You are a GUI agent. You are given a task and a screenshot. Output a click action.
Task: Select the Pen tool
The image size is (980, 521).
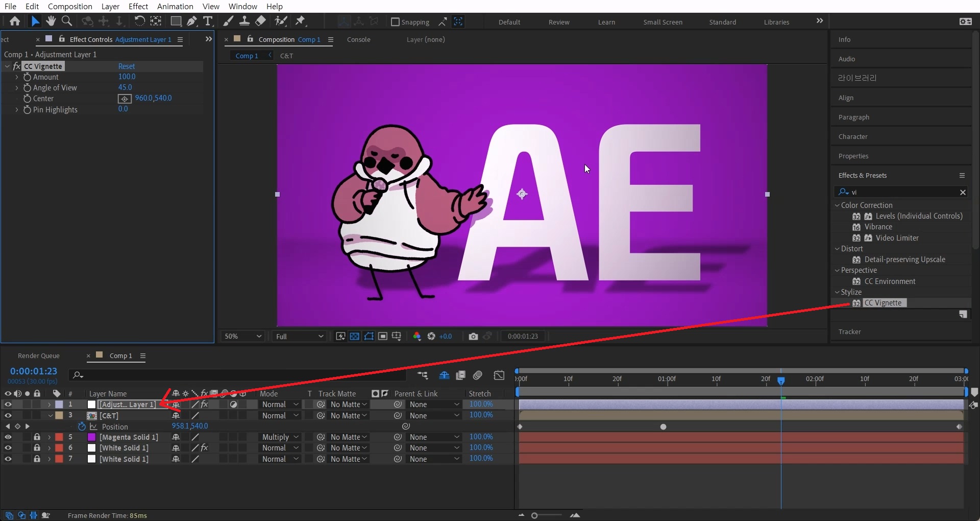pyautogui.click(x=191, y=21)
